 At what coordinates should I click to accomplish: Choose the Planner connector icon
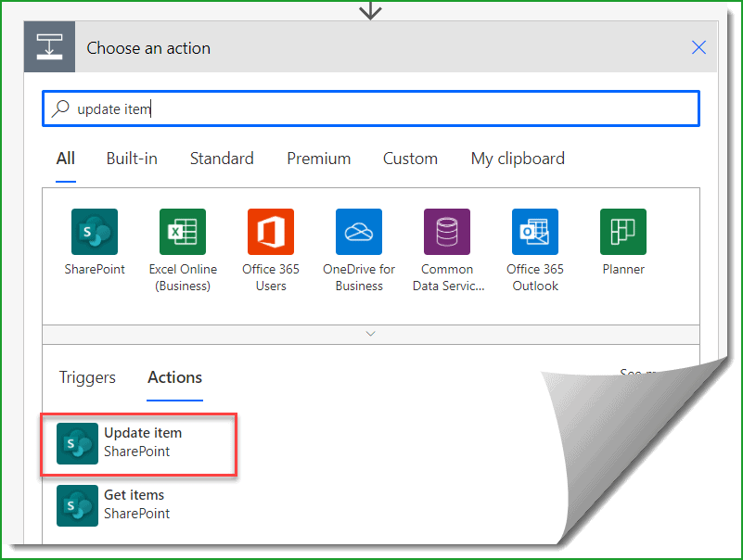tap(623, 232)
